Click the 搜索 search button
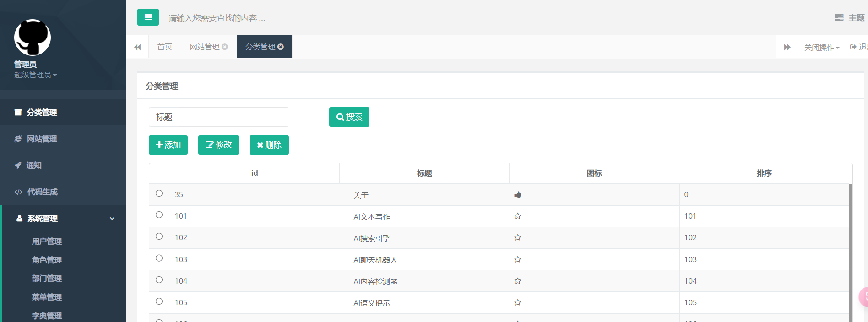The image size is (868, 322). click(349, 117)
